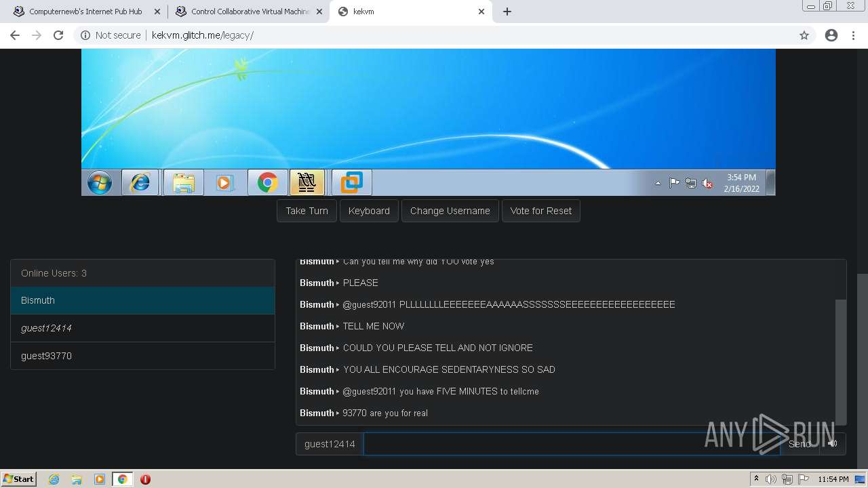The image size is (868, 488).
Task: Click the address bar URL kekvm.glitch.me/legacy/
Action: [203, 35]
